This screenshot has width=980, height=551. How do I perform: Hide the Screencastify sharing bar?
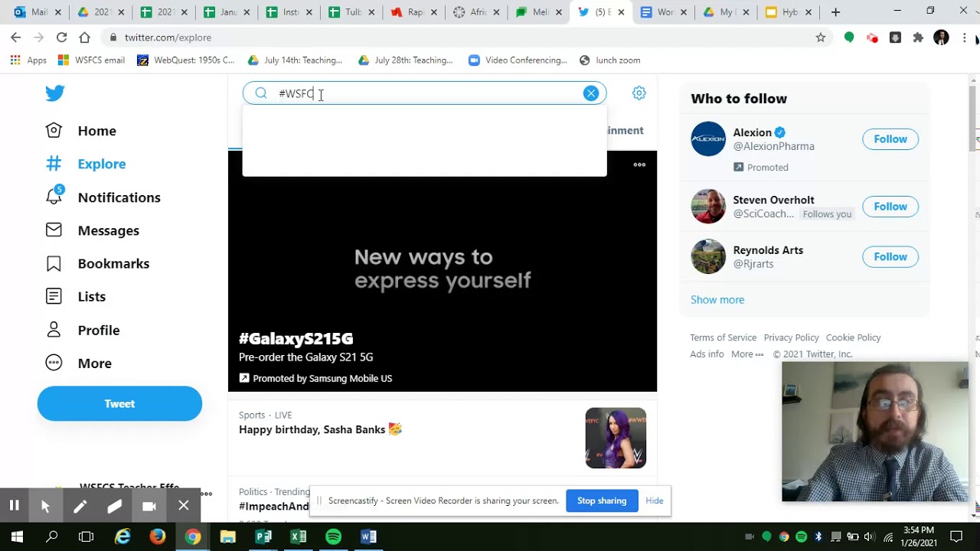(x=655, y=500)
